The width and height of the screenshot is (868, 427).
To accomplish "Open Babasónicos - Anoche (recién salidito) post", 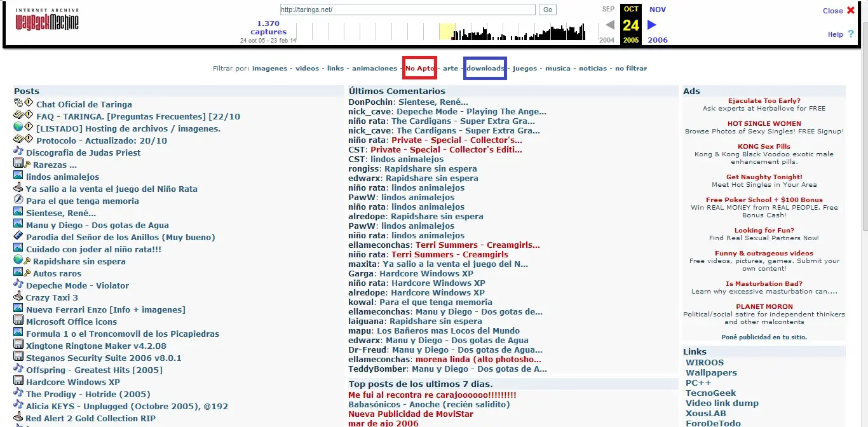I will tap(429, 404).
